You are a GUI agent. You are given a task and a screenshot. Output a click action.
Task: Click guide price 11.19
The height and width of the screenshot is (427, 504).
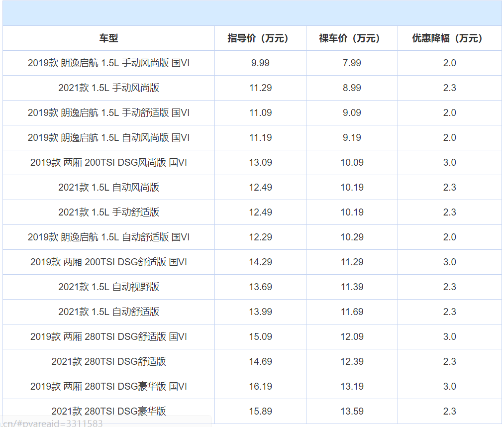(x=260, y=138)
